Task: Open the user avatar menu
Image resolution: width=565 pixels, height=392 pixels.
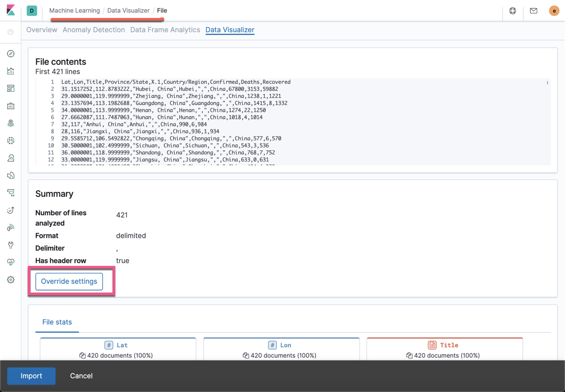Action: [x=554, y=10]
